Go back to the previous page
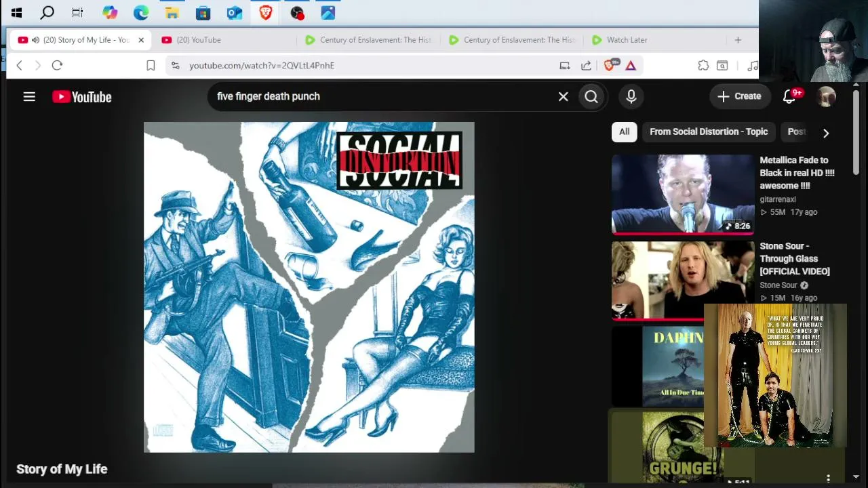Image resolution: width=868 pixels, height=488 pixels. click(19, 65)
